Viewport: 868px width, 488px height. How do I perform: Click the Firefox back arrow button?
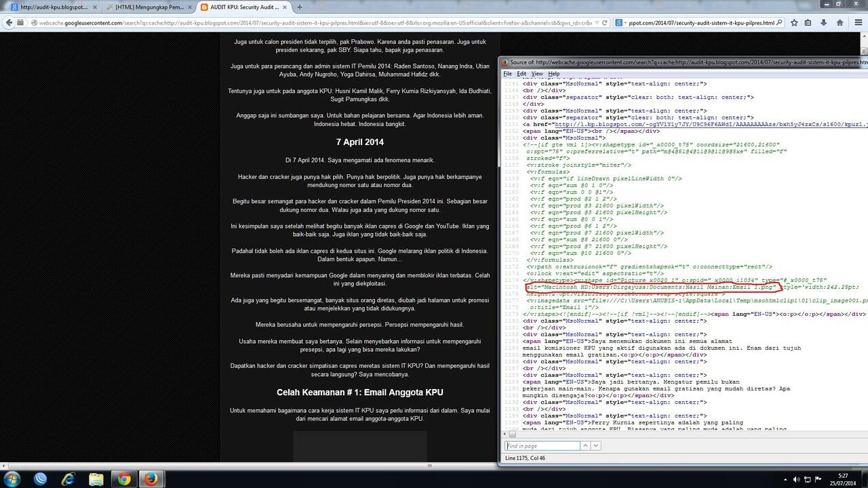tap(9, 22)
